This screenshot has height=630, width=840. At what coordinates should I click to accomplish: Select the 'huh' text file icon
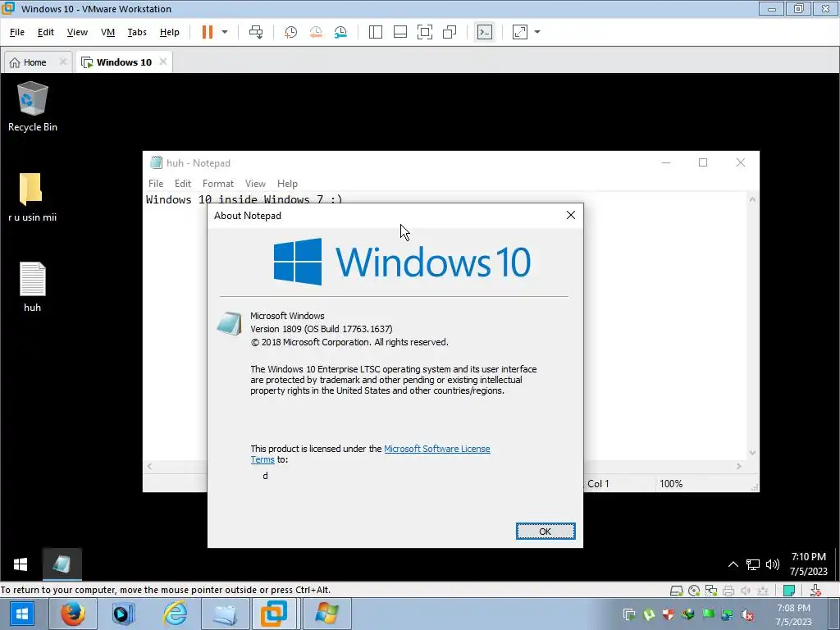tap(32, 287)
